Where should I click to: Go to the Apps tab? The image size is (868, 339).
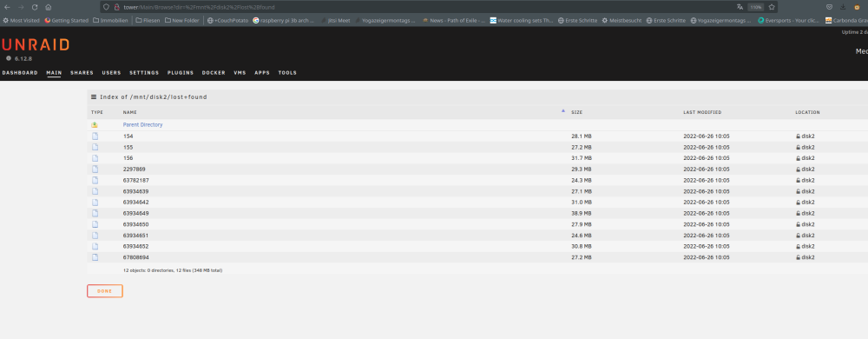pyautogui.click(x=262, y=72)
